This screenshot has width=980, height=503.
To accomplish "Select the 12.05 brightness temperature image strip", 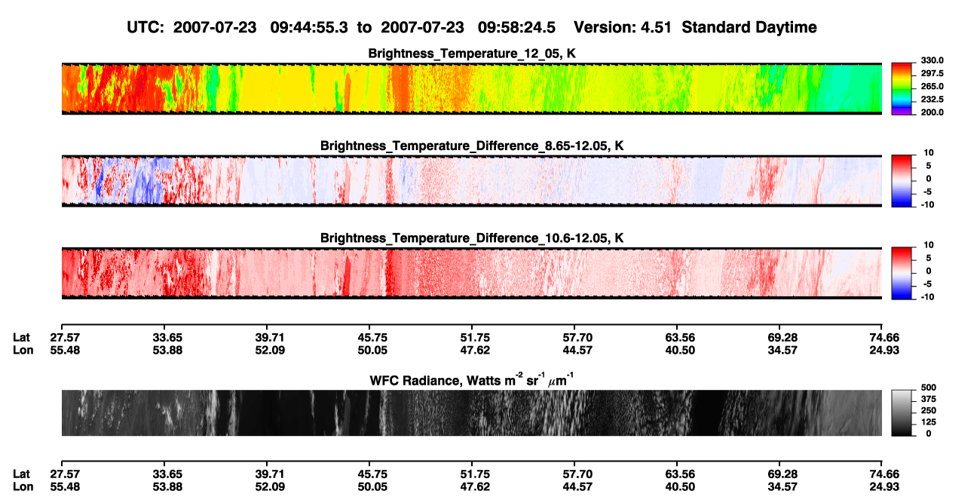I will point(472,88).
